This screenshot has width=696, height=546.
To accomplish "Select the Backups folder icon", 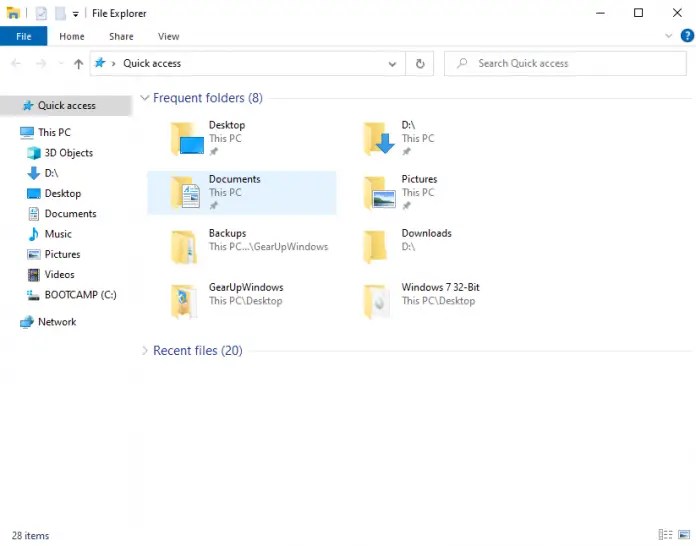I will point(184,247).
